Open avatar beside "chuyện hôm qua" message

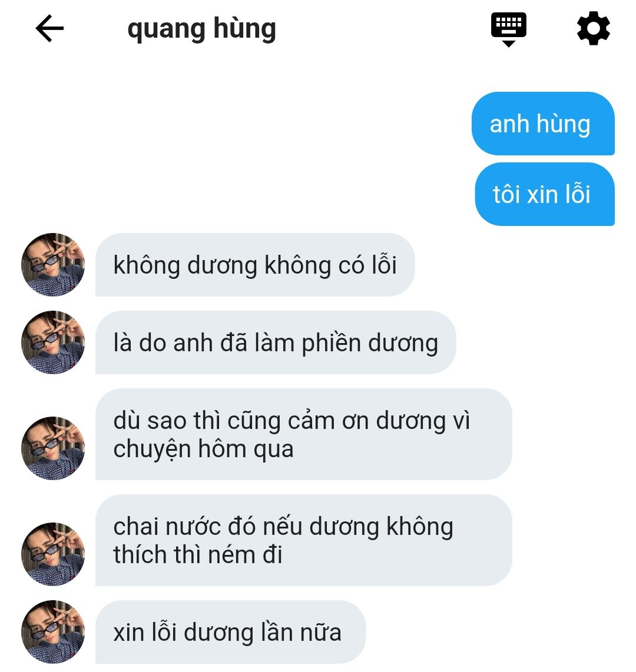click(x=53, y=448)
